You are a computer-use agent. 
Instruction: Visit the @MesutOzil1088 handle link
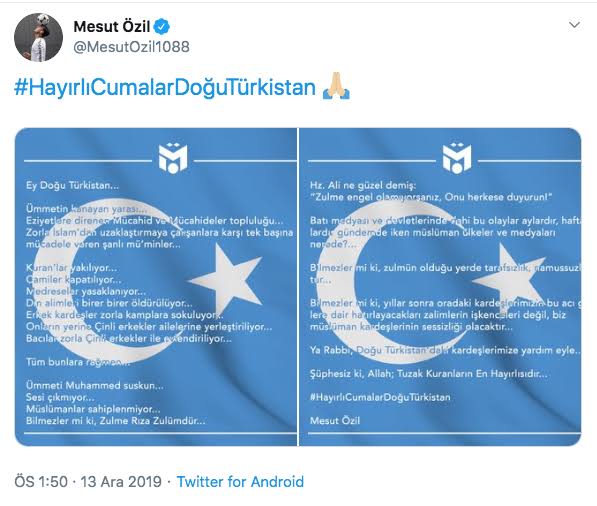pos(131,47)
